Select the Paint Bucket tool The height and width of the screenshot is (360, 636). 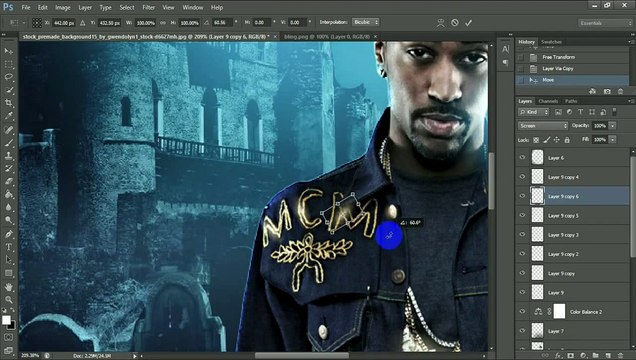coord(9,195)
